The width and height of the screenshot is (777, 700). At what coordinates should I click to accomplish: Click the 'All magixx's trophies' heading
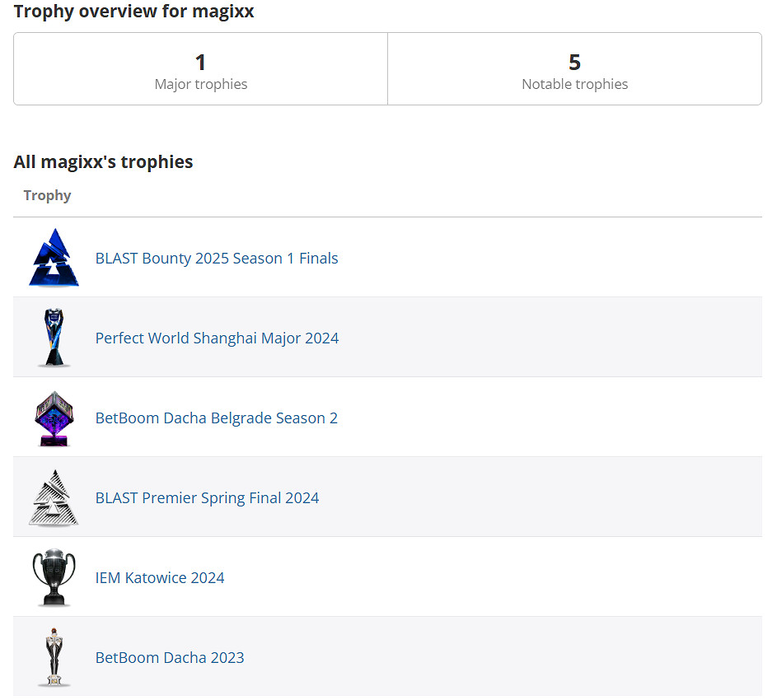pos(103,161)
